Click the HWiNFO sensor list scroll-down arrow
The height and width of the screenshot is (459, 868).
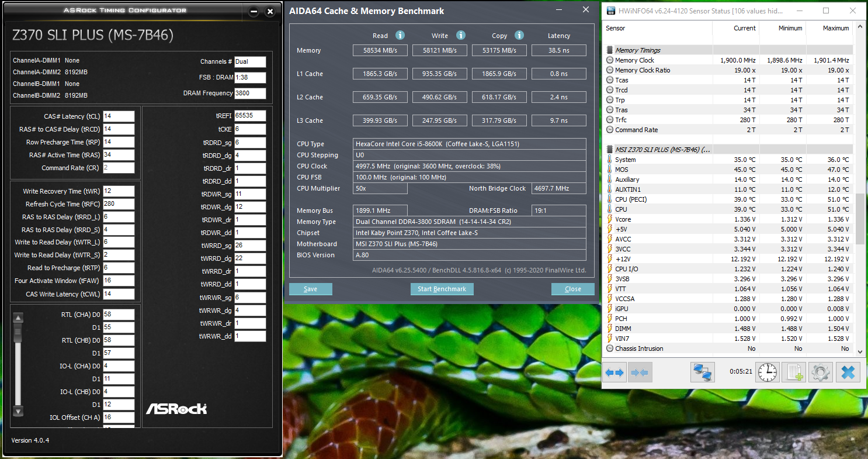860,351
